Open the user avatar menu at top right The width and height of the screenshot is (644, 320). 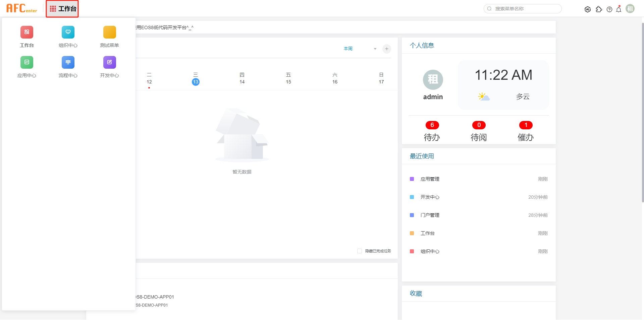[630, 9]
